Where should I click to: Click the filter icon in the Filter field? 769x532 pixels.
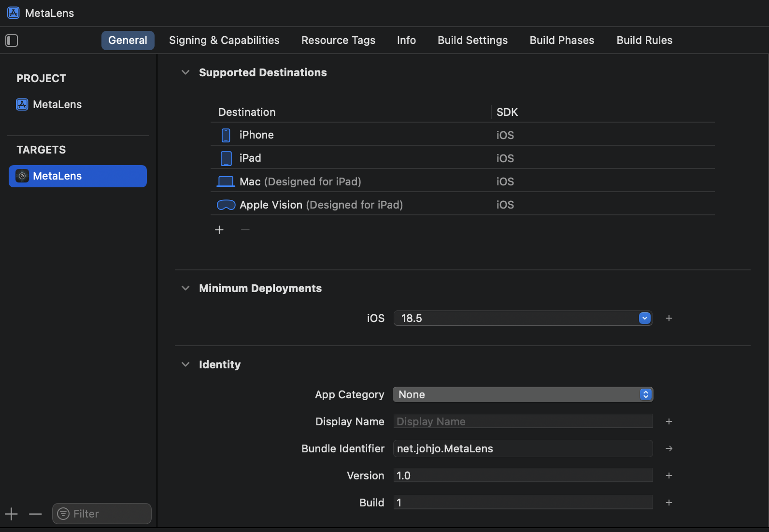(x=63, y=514)
